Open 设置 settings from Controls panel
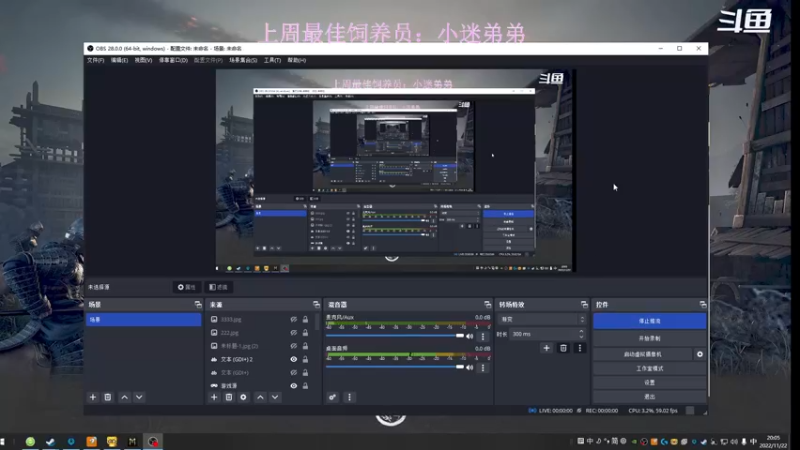This screenshot has height=450, width=800. (649, 383)
